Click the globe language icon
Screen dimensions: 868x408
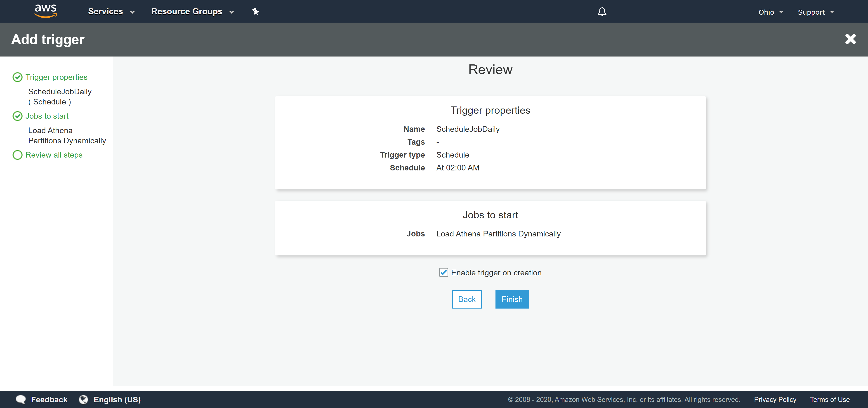pyautogui.click(x=83, y=399)
